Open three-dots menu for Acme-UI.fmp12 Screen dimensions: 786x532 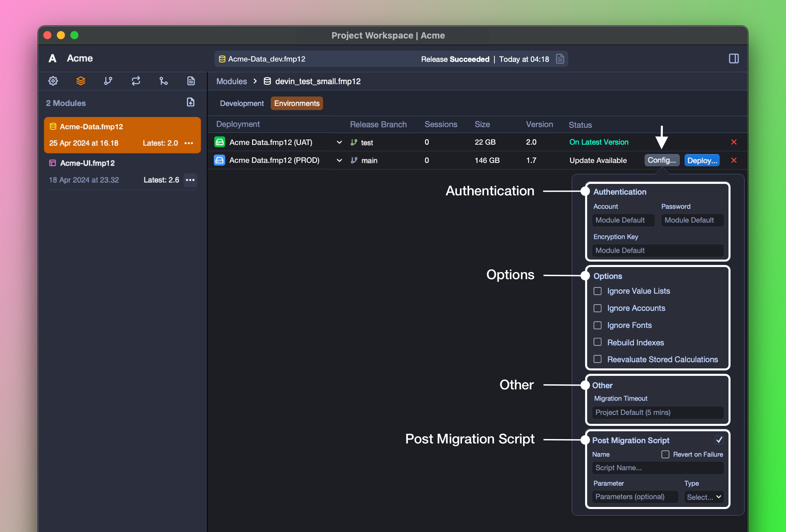pos(190,180)
